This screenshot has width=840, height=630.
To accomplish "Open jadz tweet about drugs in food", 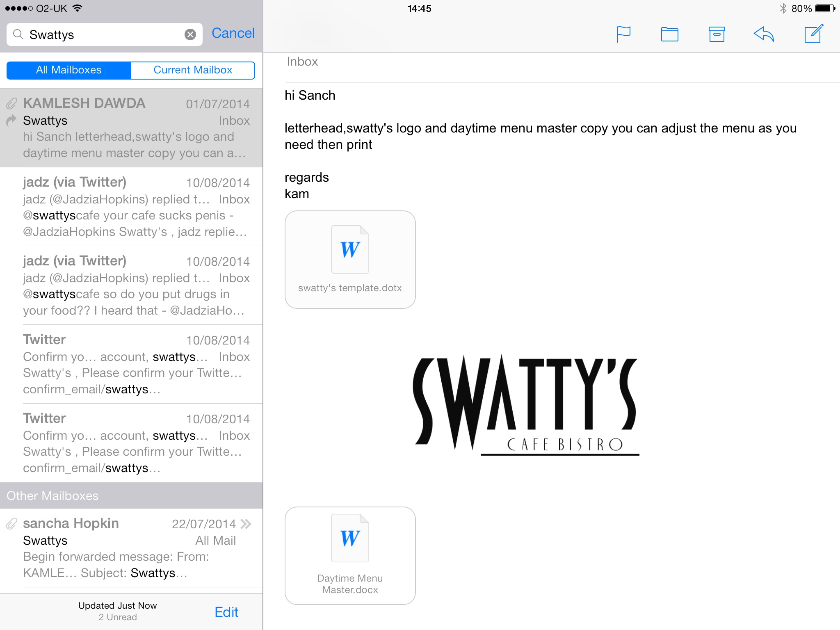I will pos(131,285).
